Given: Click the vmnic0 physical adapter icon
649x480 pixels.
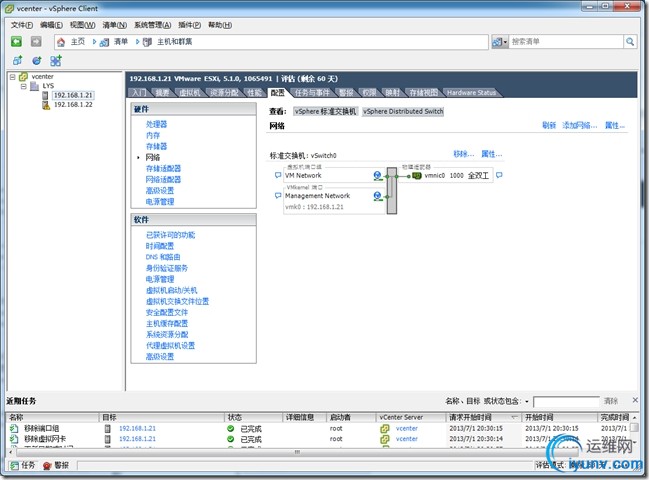Looking at the screenshot, I should (417, 176).
